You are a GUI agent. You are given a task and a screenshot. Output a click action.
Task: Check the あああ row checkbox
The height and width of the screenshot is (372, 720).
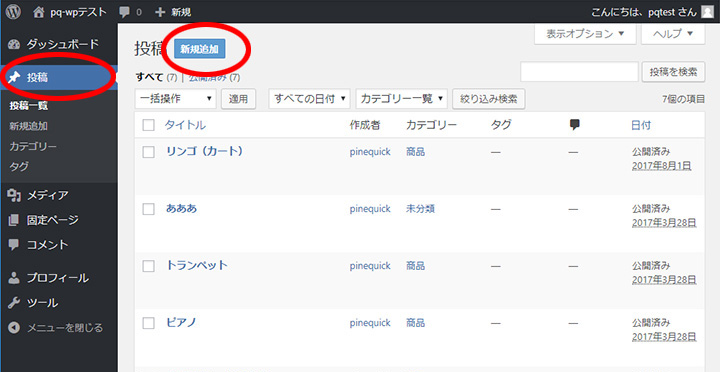click(x=148, y=209)
